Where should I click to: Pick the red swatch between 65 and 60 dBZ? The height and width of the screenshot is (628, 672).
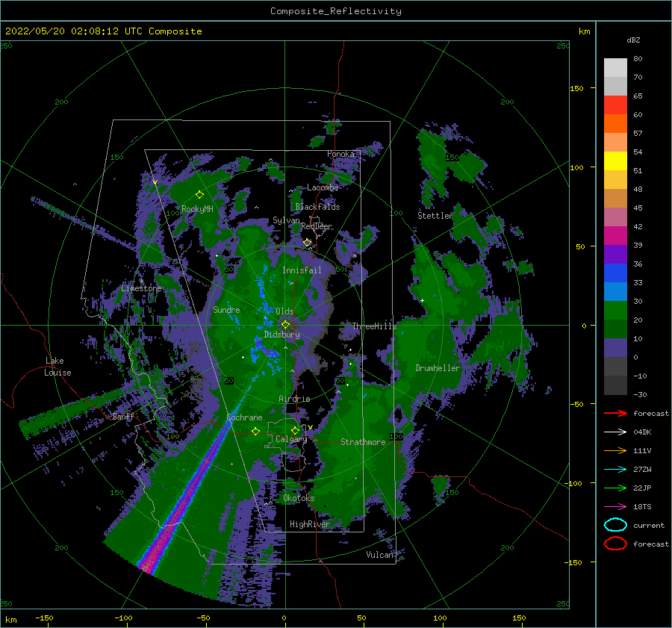click(x=615, y=105)
